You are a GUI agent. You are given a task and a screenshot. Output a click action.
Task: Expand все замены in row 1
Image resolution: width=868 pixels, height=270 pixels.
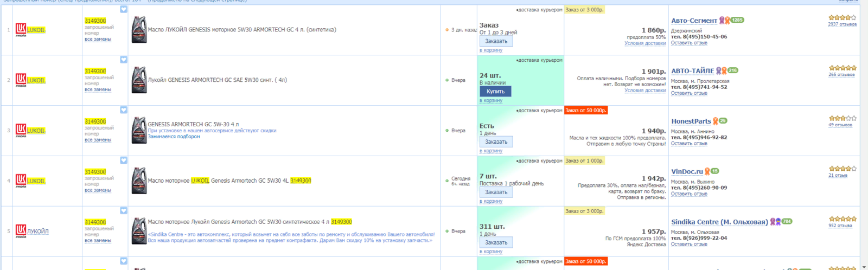click(98, 40)
